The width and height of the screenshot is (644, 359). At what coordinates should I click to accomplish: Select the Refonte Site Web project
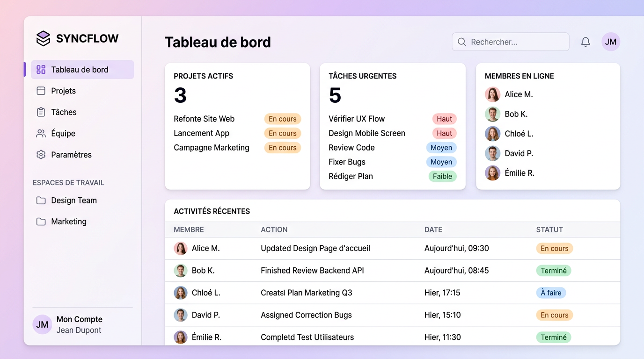click(x=204, y=119)
